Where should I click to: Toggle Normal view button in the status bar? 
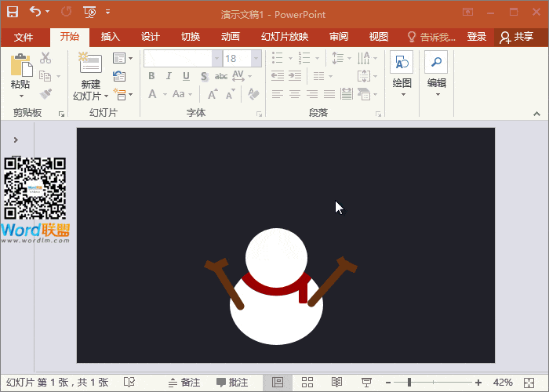tap(277, 382)
